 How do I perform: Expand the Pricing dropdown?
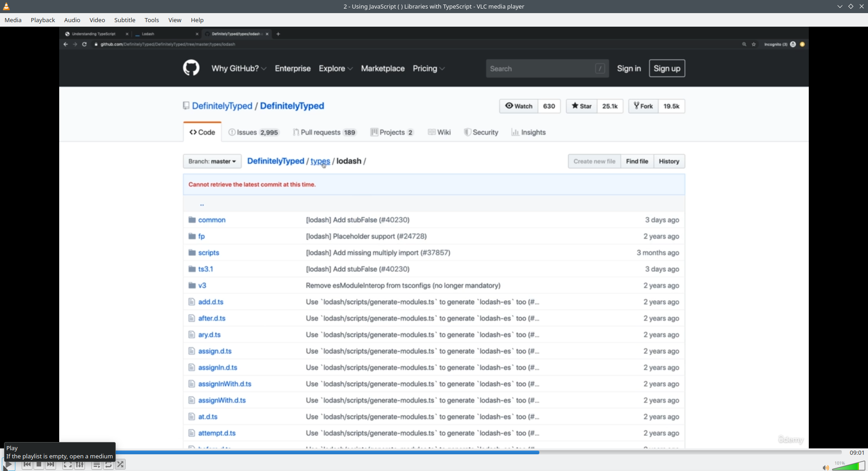pos(429,68)
